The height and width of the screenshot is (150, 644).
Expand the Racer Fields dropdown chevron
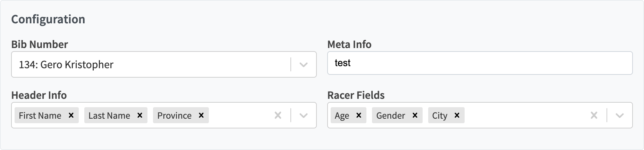(x=620, y=115)
